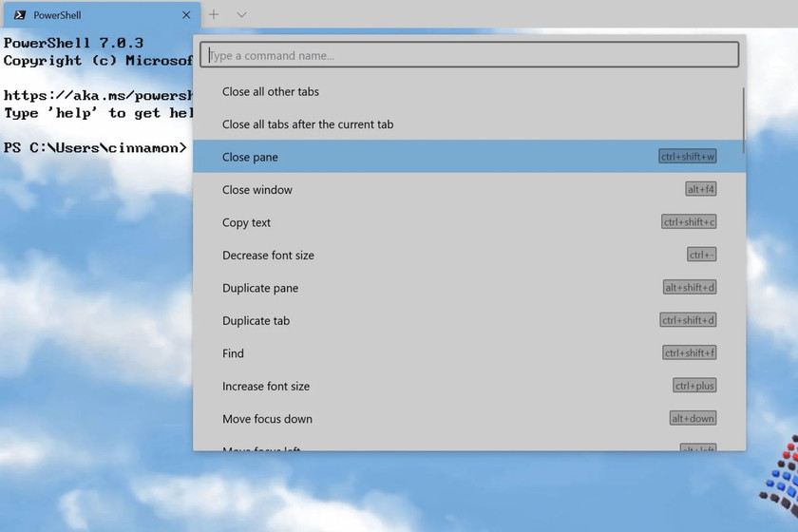798x532 pixels.
Task: Click the PowerShell 7.0.3 version text
Action: coord(73,43)
